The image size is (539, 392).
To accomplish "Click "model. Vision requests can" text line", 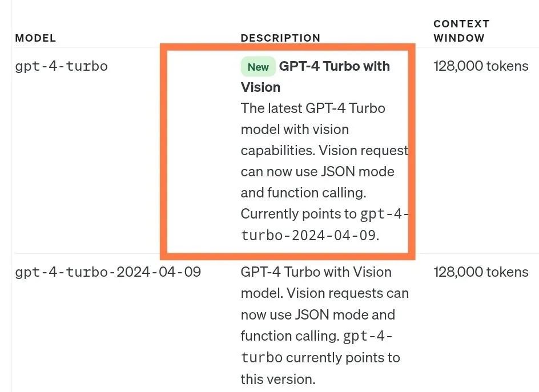I will [x=324, y=293].
